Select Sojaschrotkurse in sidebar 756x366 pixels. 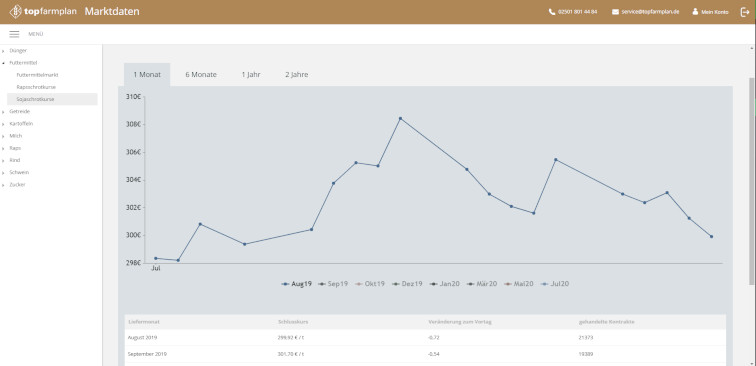coord(52,99)
